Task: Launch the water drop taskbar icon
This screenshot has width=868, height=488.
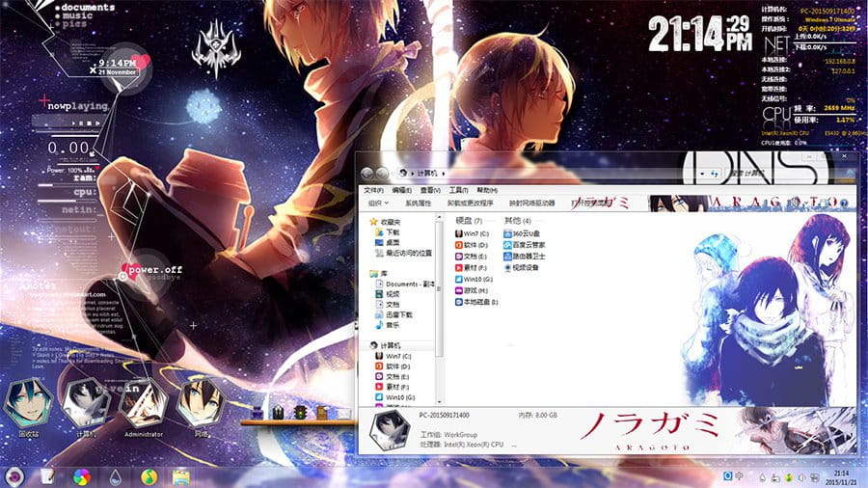Action: pos(115,476)
